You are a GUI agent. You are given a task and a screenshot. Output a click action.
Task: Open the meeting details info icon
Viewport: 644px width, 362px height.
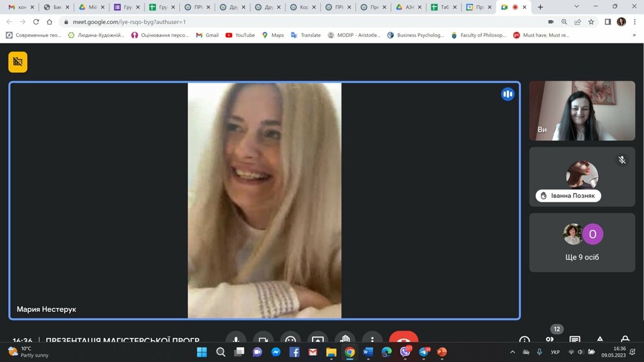pyautogui.click(x=525, y=340)
